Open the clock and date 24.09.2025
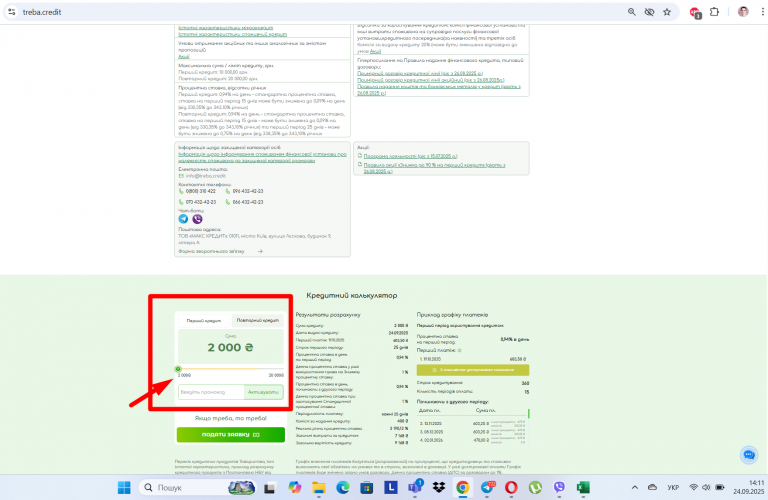The width and height of the screenshot is (768, 500). (x=748, y=487)
